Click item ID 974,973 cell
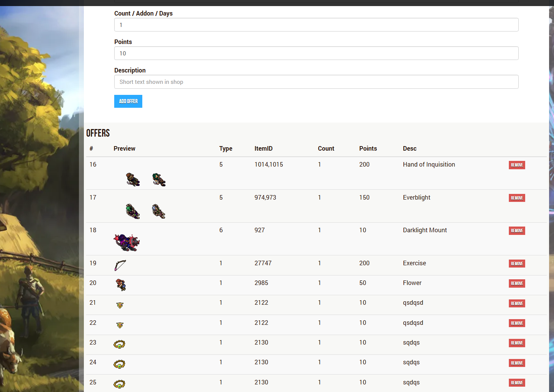Viewport: 554px width, 392px height. pyautogui.click(x=265, y=197)
